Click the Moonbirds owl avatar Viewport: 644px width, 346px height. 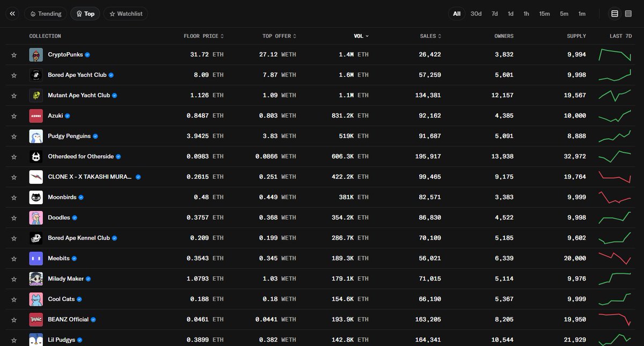36,197
